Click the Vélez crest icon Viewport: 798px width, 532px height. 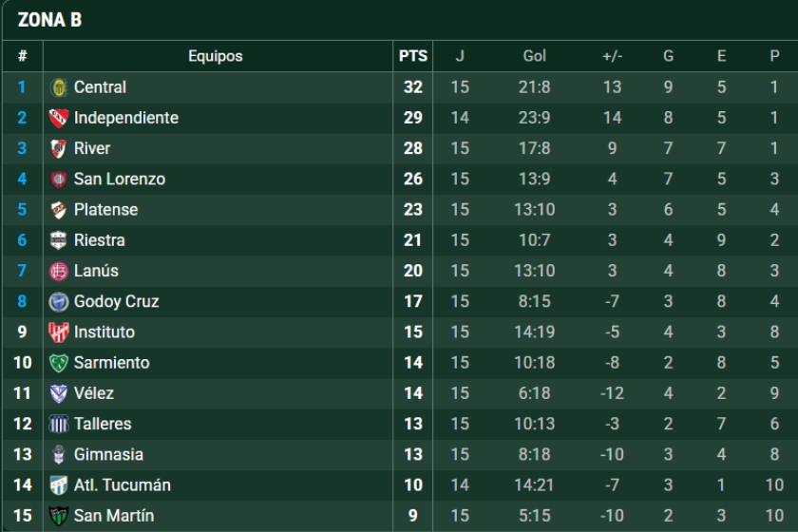coord(59,393)
